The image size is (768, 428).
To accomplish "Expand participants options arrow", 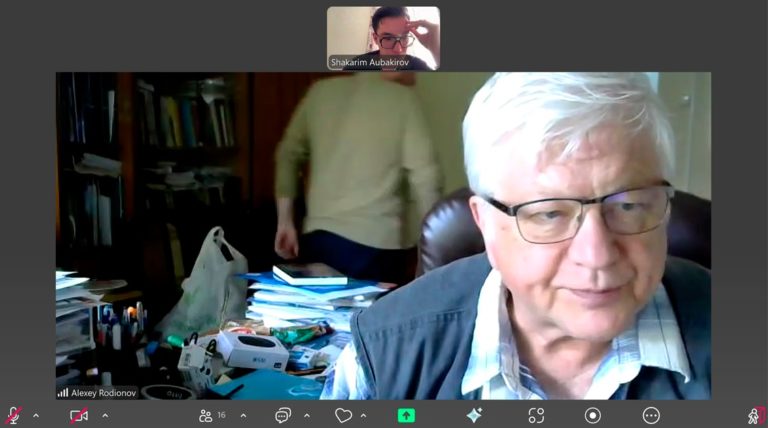I will 243,416.
